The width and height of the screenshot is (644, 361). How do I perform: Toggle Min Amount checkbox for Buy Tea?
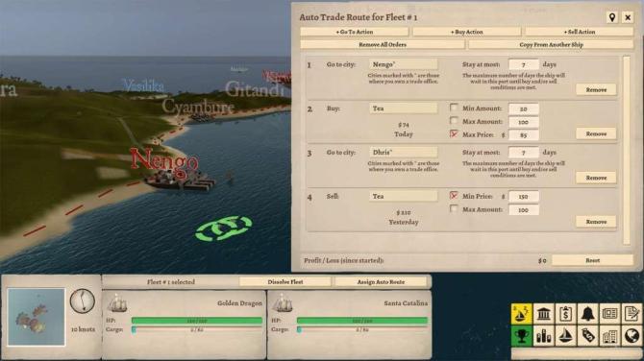454,108
